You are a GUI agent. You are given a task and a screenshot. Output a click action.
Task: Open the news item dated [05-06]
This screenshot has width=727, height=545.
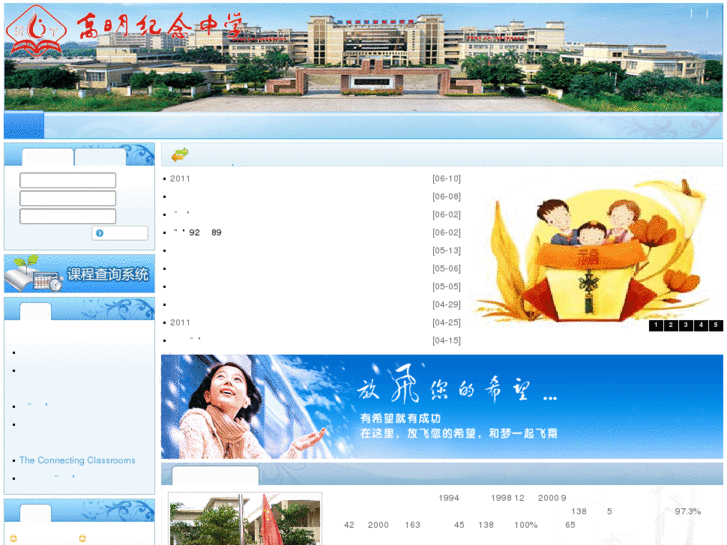click(312, 269)
